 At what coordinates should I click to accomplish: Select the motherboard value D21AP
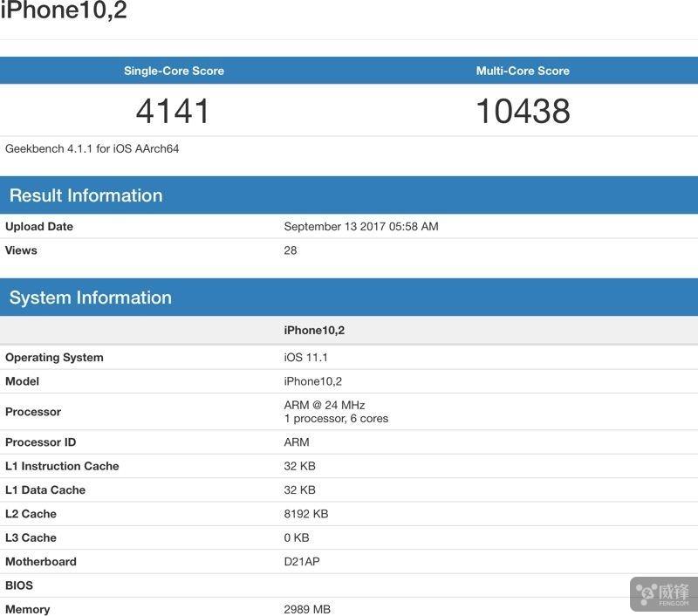tap(302, 562)
